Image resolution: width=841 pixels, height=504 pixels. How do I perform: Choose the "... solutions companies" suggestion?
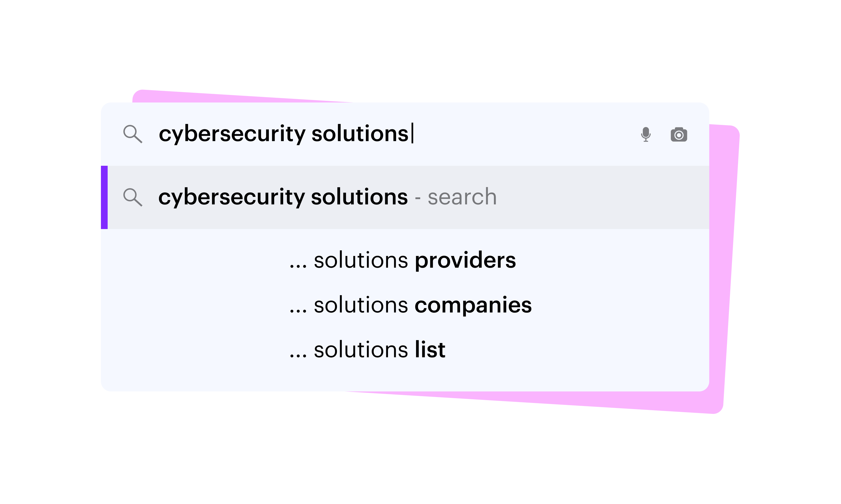coord(410,305)
